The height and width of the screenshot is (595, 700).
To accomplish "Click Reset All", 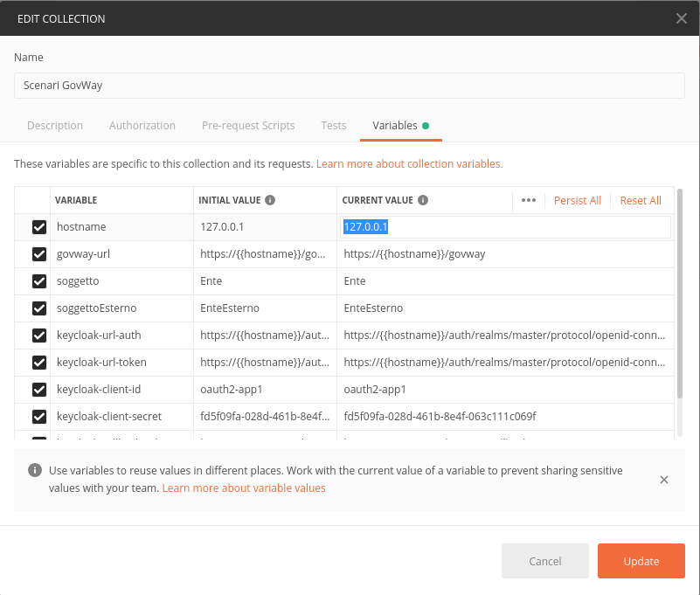I will [x=641, y=200].
